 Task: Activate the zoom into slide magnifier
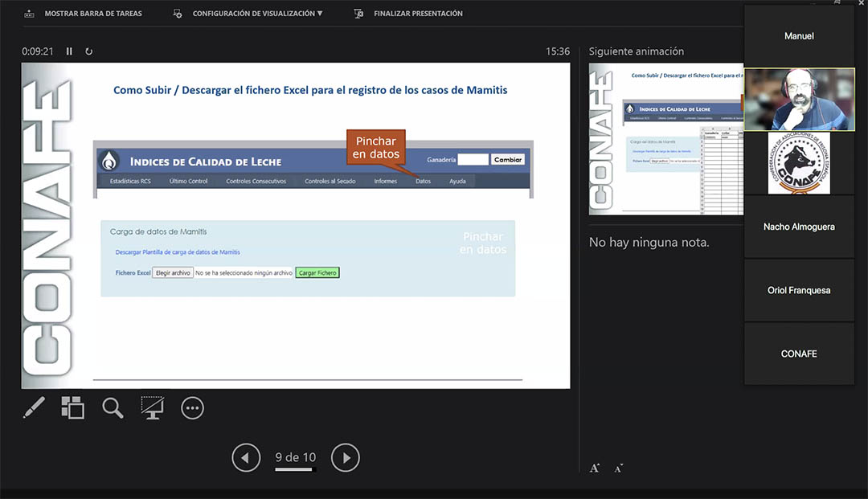point(113,408)
